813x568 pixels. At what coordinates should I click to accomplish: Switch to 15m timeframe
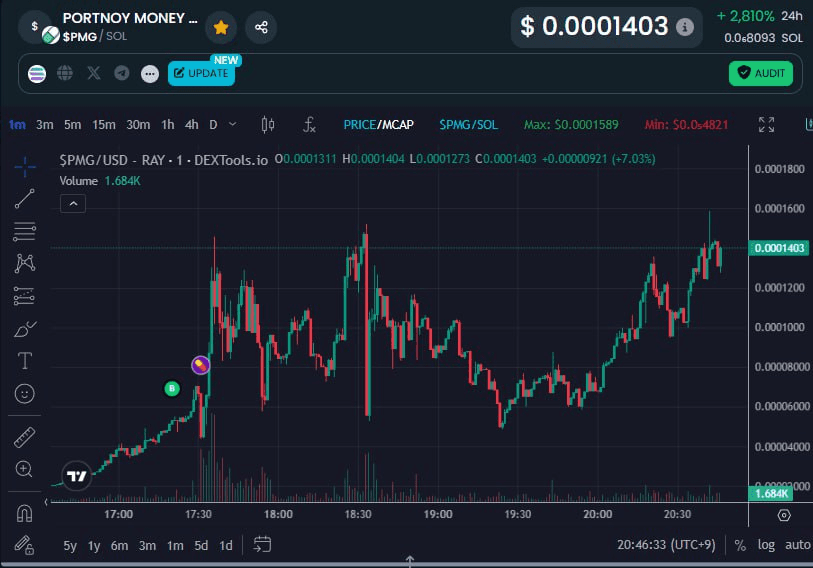point(104,124)
